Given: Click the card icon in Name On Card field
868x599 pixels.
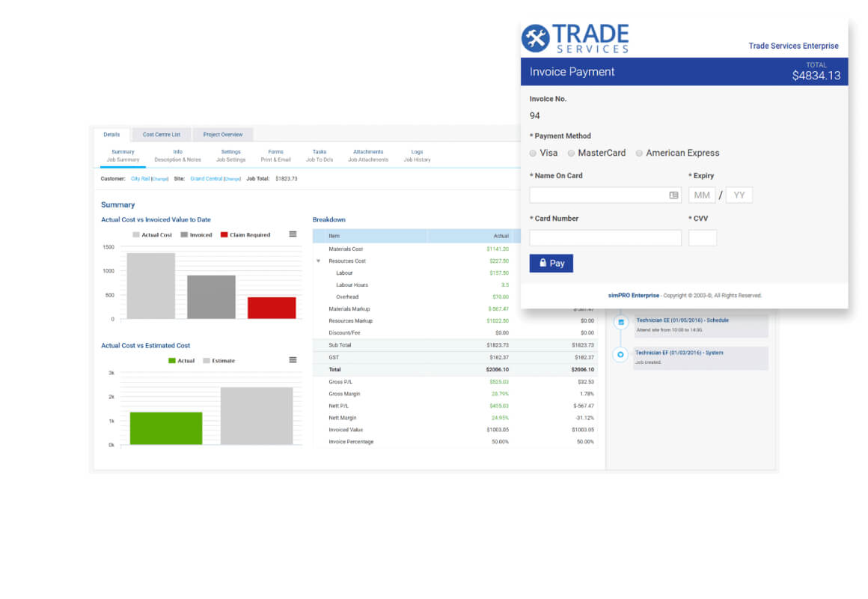Looking at the screenshot, I should tap(673, 195).
